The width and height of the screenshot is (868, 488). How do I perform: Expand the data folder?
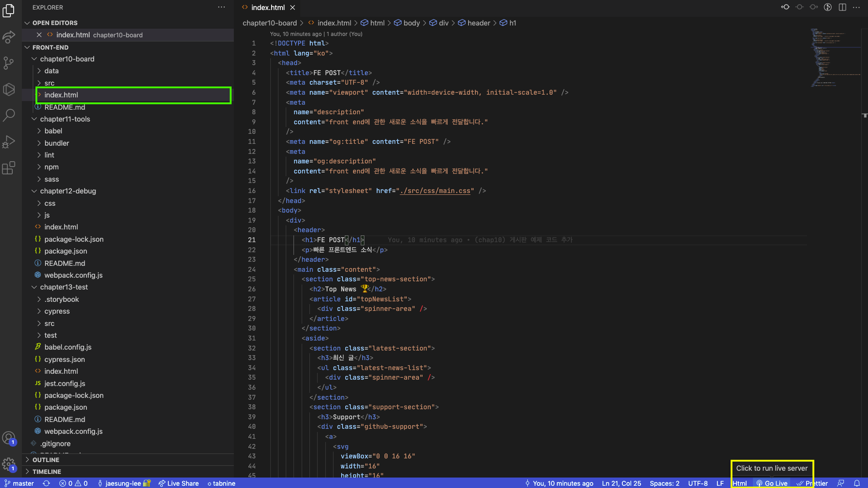(128, 71)
